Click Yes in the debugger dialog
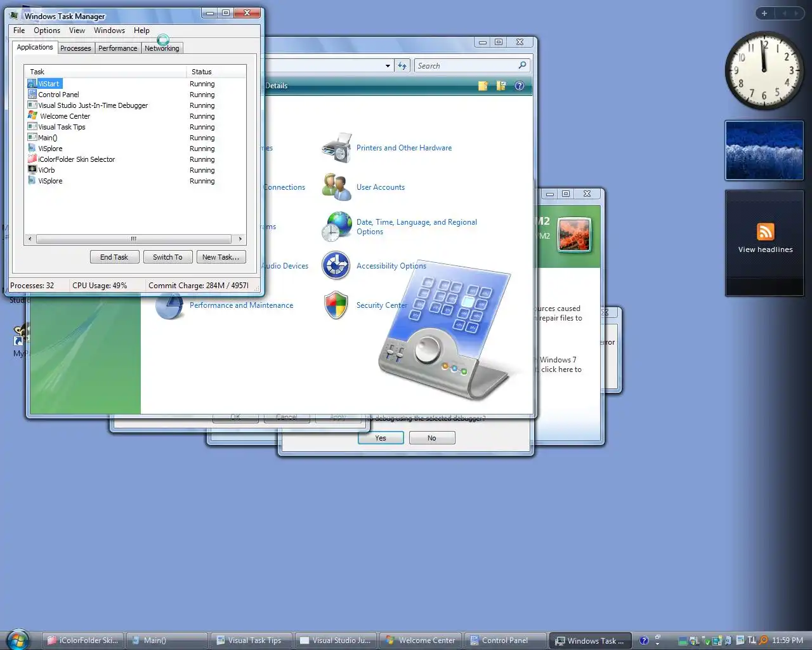 click(x=381, y=438)
